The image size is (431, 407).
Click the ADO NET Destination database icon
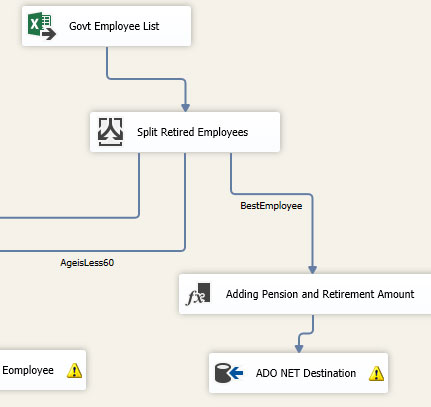pos(229,373)
